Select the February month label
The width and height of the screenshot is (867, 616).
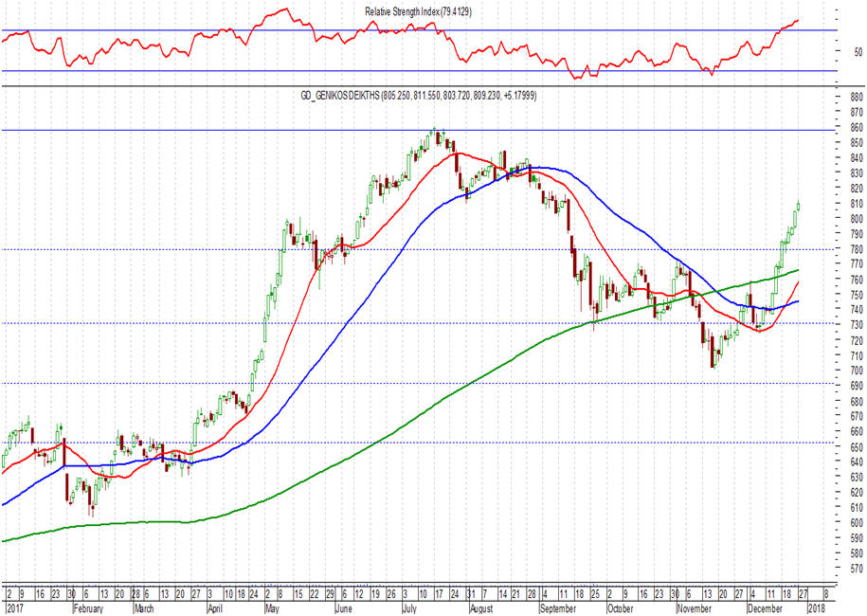click(88, 608)
